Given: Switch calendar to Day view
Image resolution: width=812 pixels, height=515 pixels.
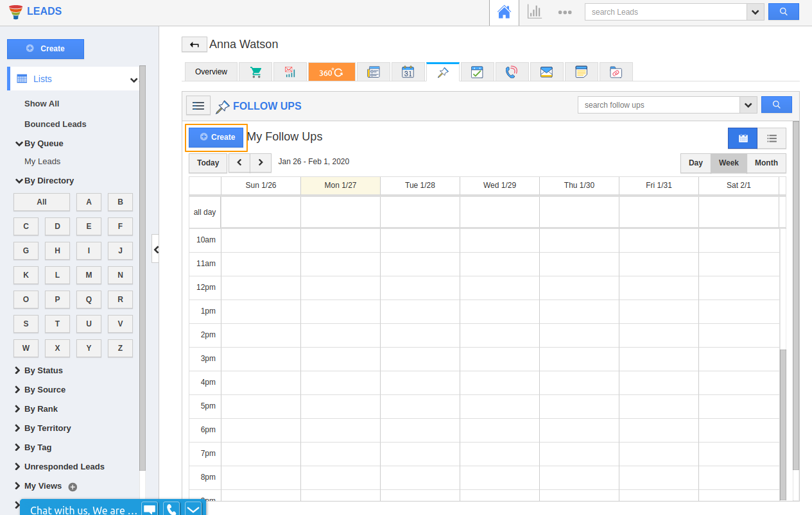Looking at the screenshot, I should (696, 163).
